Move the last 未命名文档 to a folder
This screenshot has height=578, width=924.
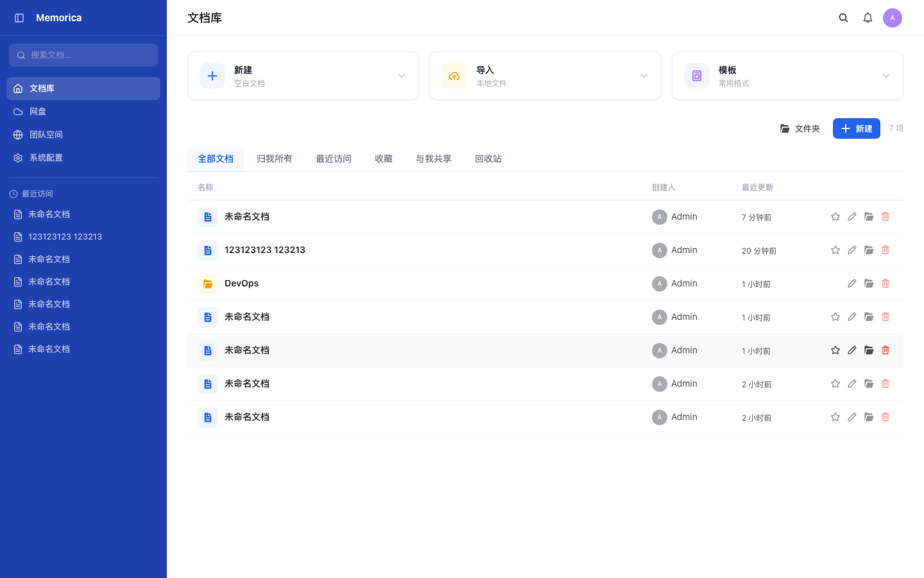pyautogui.click(x=869, y=417)
